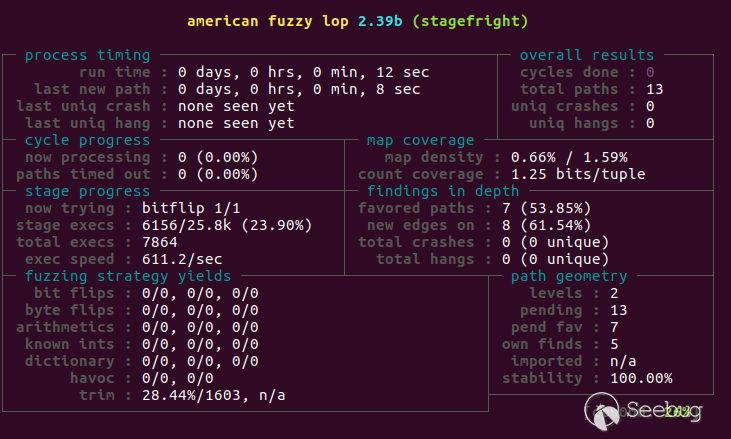Click the now processing value '0 (0.00%)'
This screenshot has width=731, height=439.
(218, 157)
